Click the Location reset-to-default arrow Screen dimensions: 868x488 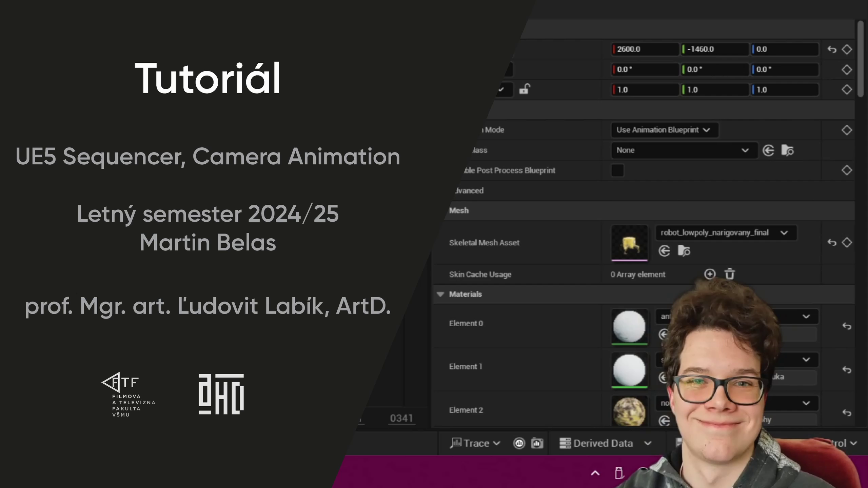pos(832,49)
